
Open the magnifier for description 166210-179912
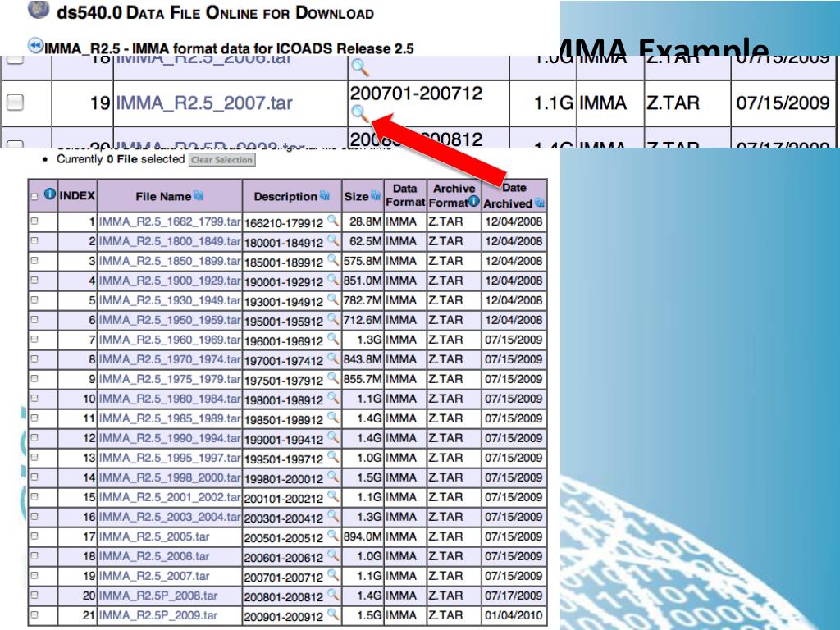(x=333, y=220)
